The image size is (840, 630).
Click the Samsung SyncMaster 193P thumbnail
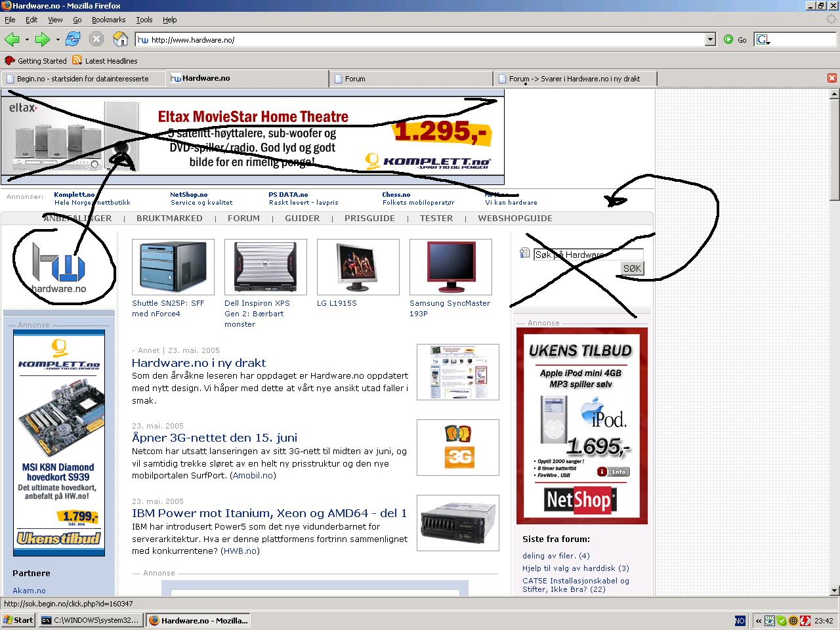coord(451,267)
